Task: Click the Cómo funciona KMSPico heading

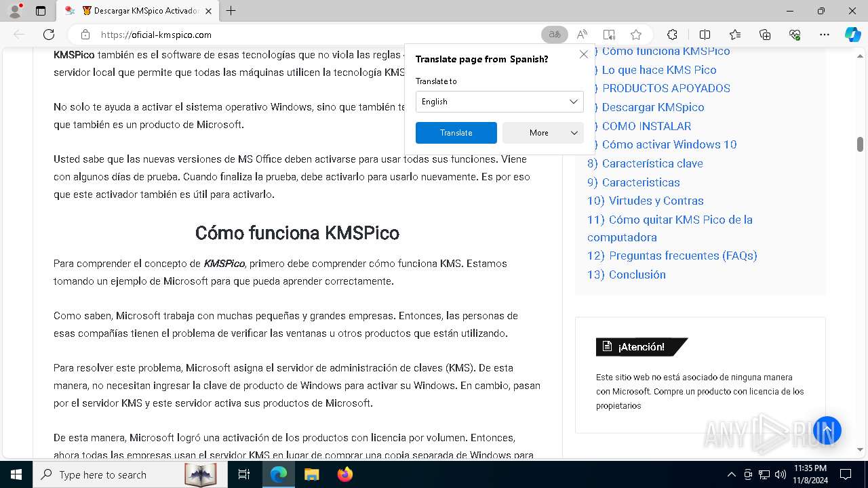Action: pyautogui.click(x=297, y=233)
